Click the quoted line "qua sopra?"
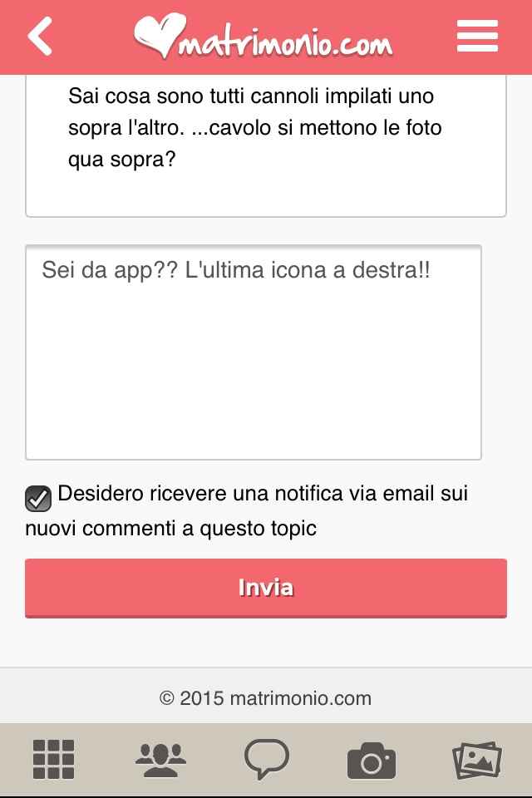 click(x=122, y=160)
